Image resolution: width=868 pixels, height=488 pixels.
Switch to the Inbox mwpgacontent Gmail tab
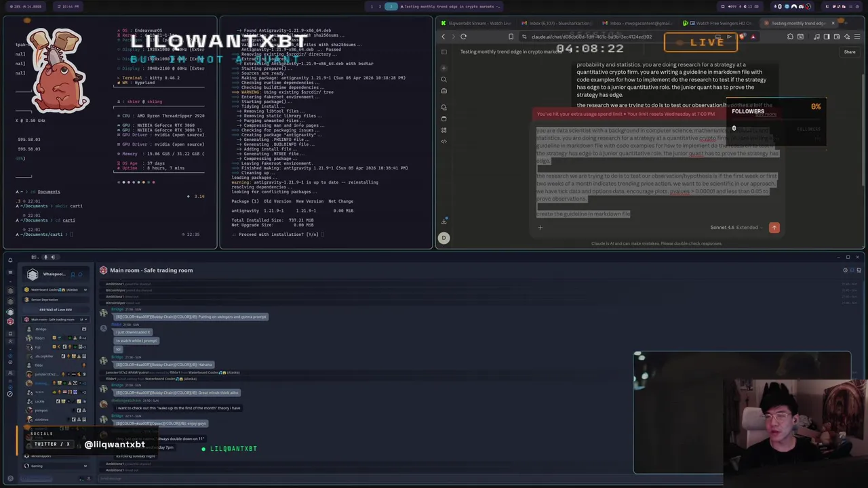coord(637,23)
